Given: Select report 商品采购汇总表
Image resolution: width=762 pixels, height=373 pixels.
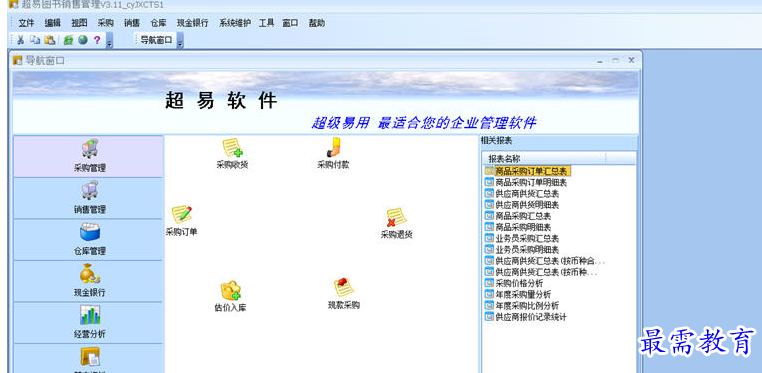Looking at the screenshot, I should click(518, 216).
